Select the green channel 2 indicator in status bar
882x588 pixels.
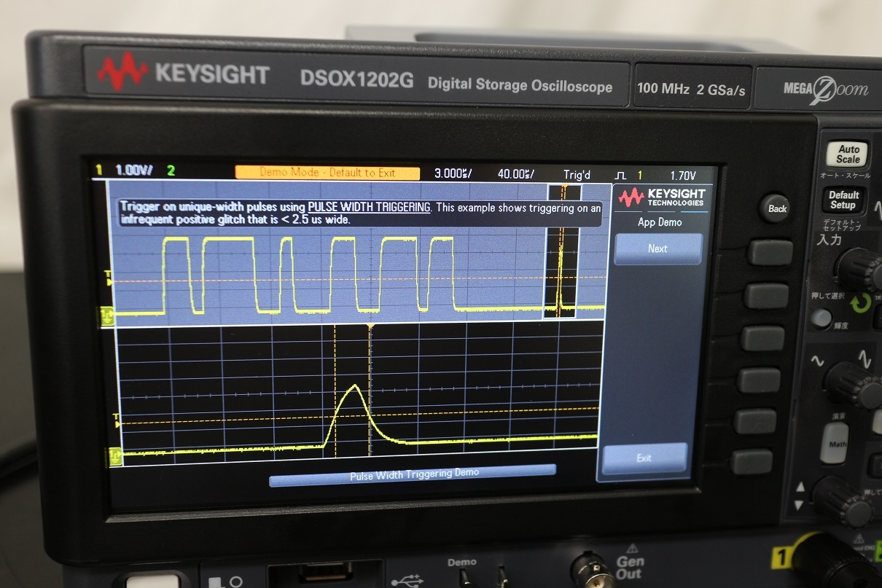tap(171, 170)
